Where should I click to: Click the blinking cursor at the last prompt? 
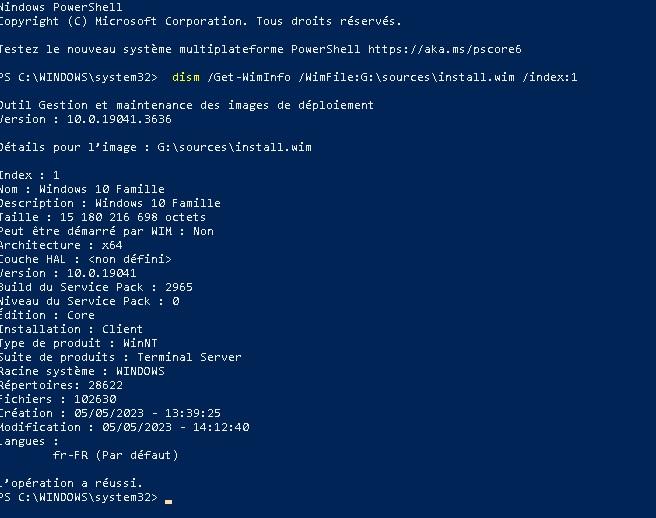(169, 498)
